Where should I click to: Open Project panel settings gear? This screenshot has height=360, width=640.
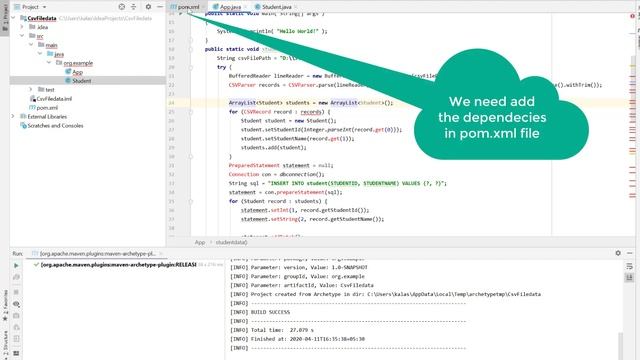coord(148,7)
